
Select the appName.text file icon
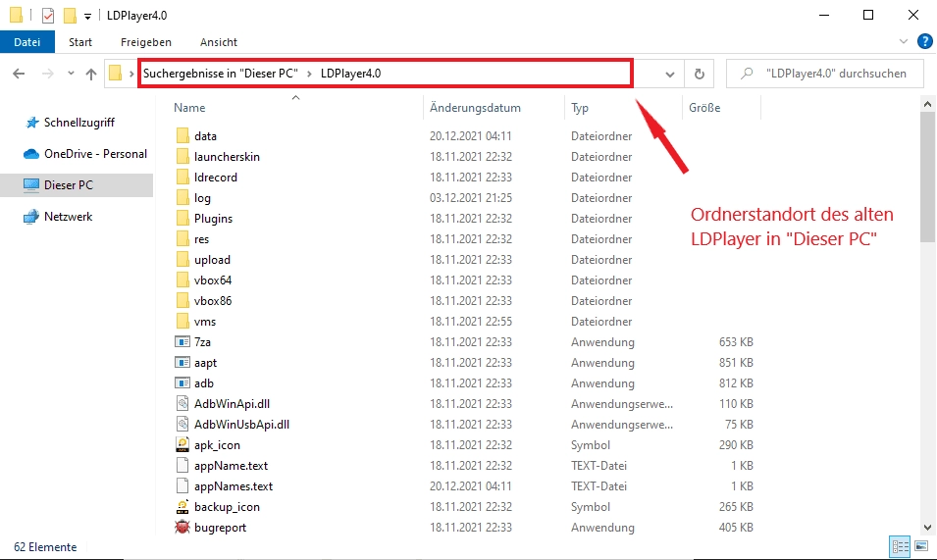(x=182, y=466)
